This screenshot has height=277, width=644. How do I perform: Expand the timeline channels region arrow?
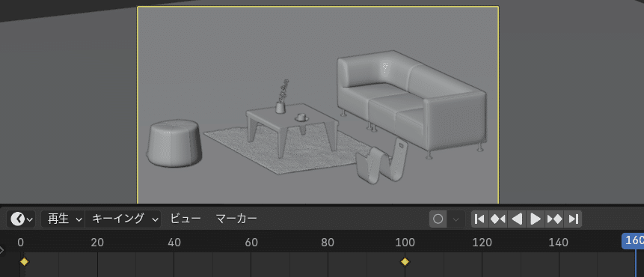click(x=1, y=249)
